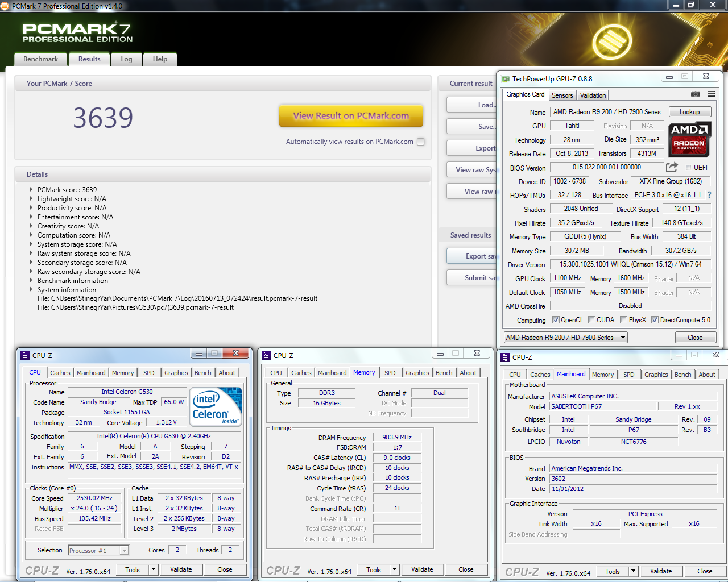Click the motherboard model SABERTOOTH P67 field
Screen dimensions: 728x582
[602, 406]
